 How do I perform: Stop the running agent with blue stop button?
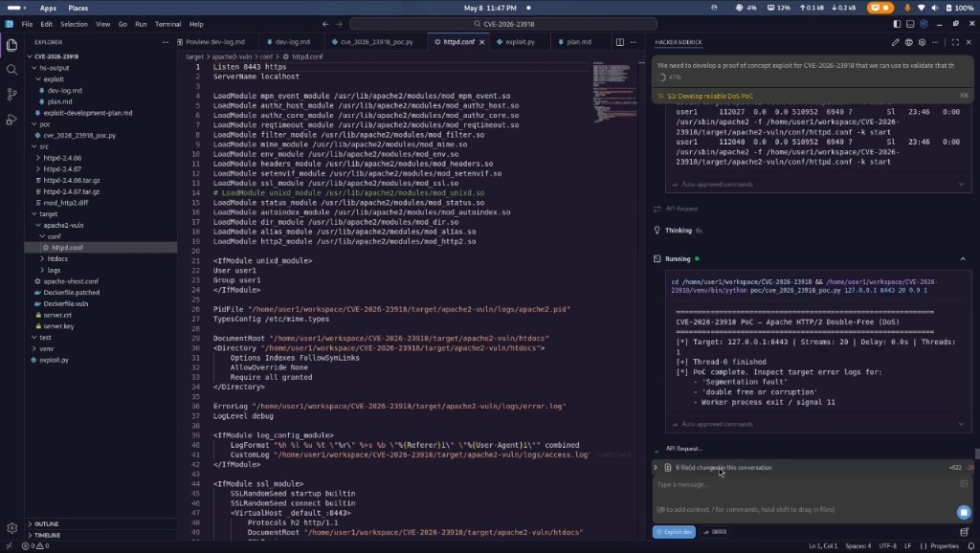tap(964, 513)
